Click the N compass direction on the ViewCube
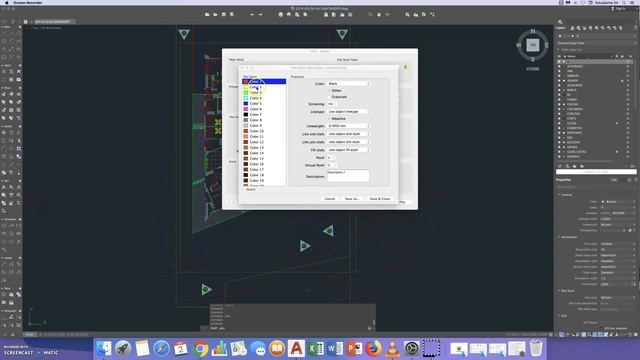Image resolution: width=640 pixels, height=360 pixels. 533,31
